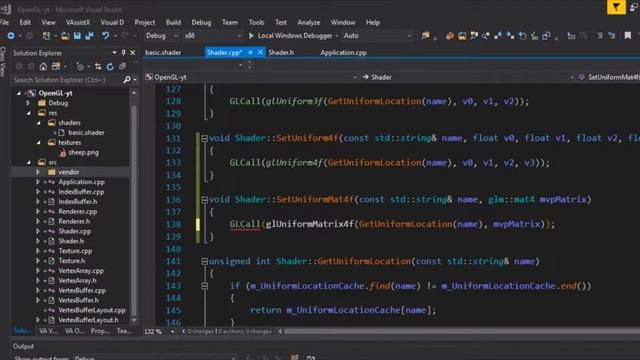Click the Search Solution Explorer field
The image size is (640, 360).
tap(67, 80)
